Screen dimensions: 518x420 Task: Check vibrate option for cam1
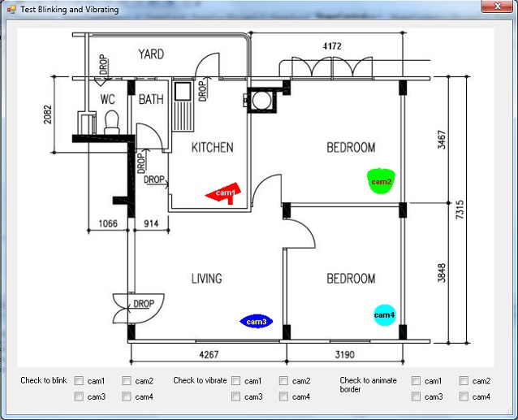point(236,381)
